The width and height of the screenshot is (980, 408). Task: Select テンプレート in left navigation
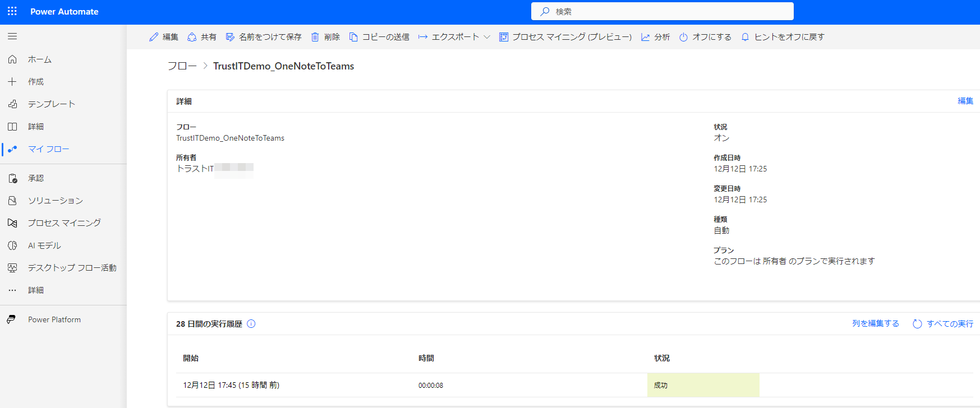[51, 104]
